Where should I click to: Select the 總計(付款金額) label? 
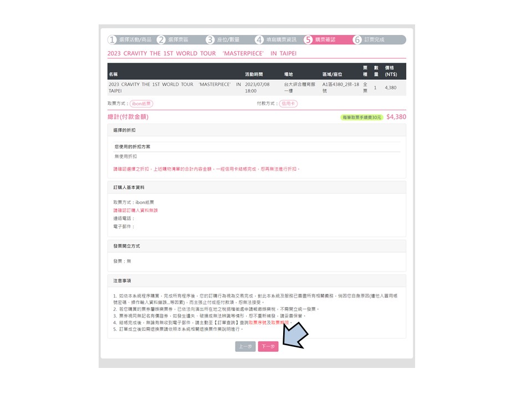(128, 117)
